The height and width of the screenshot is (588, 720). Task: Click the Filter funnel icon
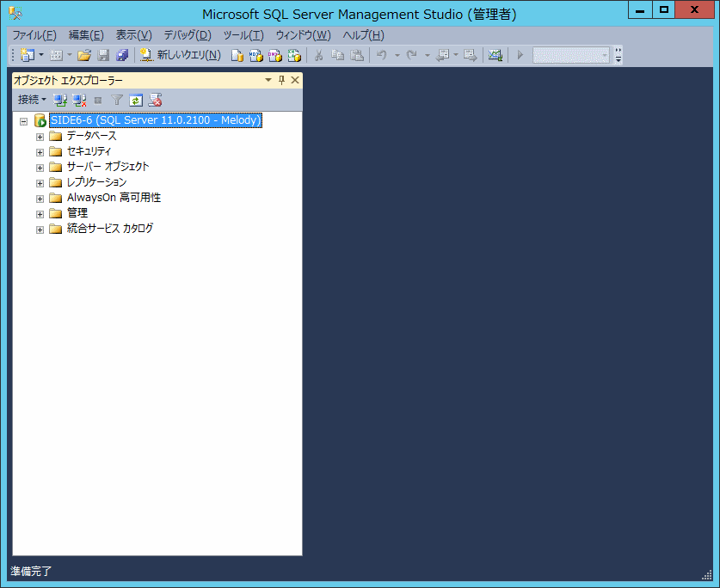click(x=117, y=100)
